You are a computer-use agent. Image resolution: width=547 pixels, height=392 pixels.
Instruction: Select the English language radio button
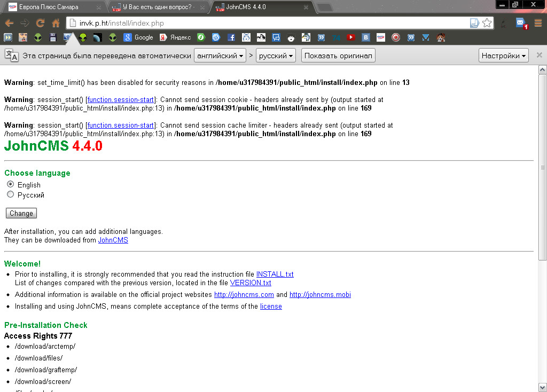click(x=11, y=184)
